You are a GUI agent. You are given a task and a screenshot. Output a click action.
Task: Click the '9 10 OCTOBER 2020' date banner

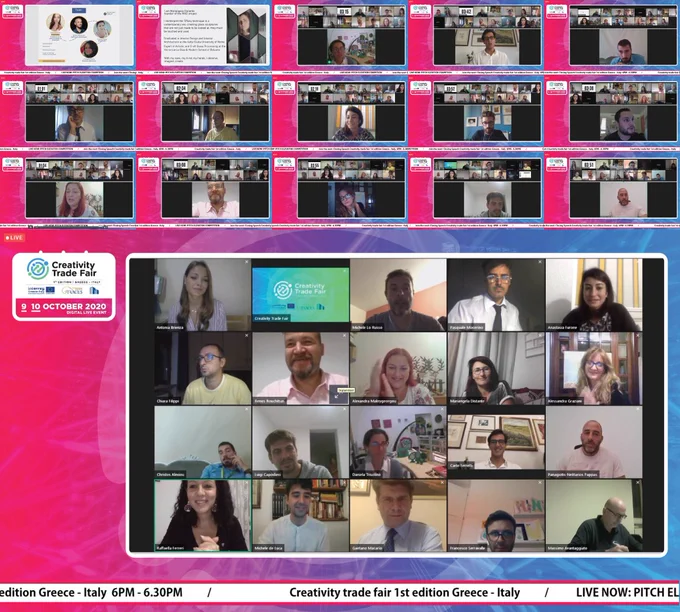click(64, 308)
